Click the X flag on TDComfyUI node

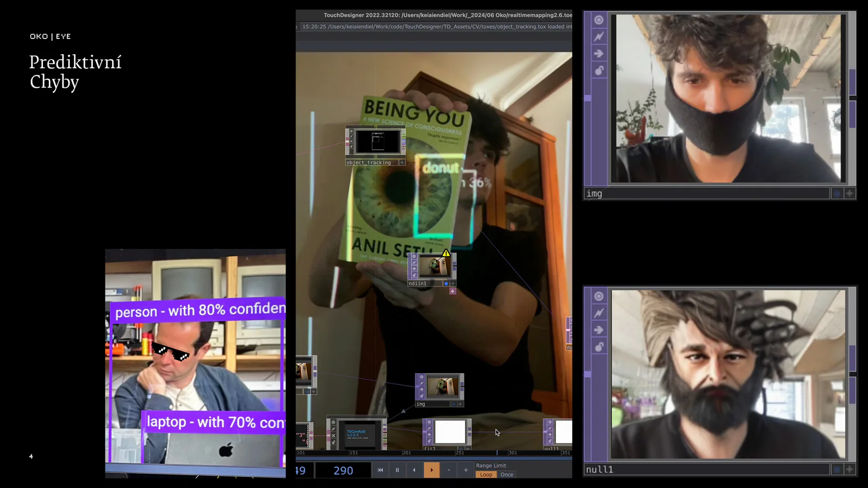pyautogui.click(x=333, y=436)
